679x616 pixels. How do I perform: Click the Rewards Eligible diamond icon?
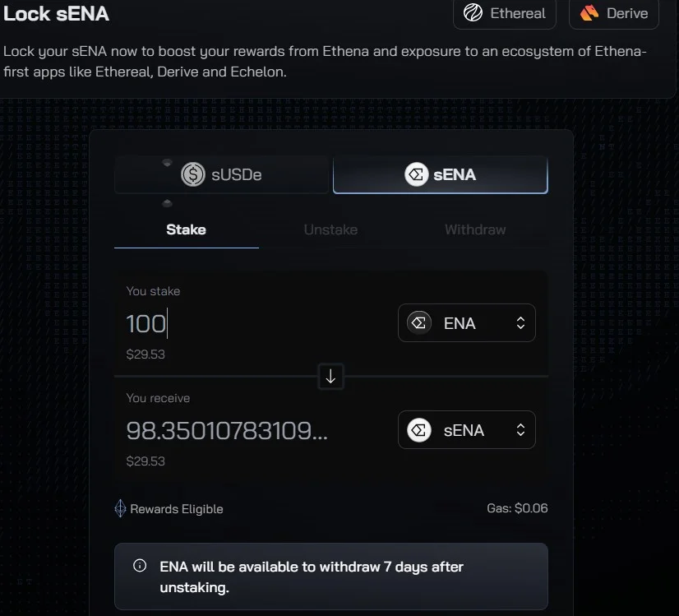pos(120,508)
